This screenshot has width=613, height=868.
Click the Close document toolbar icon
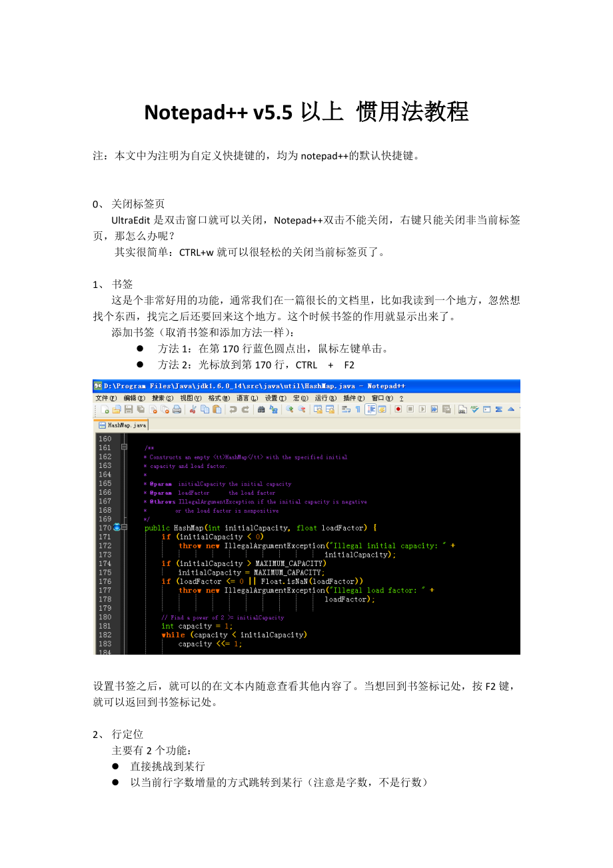(x=153, y=409)
